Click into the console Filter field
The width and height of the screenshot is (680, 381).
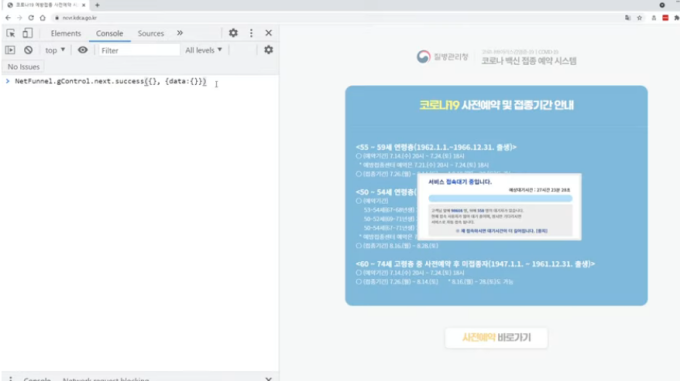pyautogui.click(x=139, y=50)
